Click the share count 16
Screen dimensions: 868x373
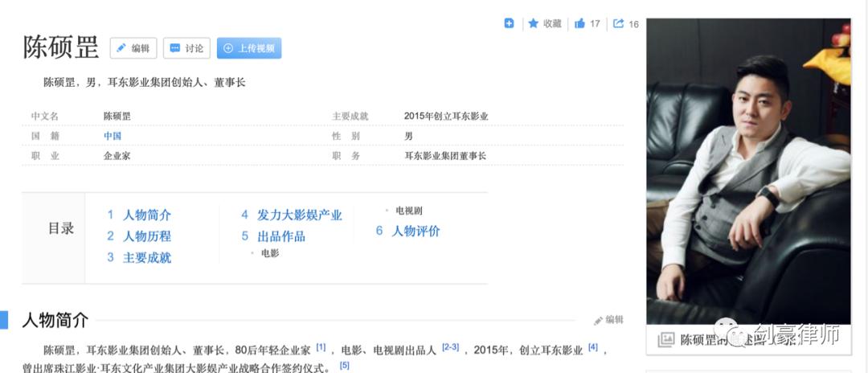point(634,24)
